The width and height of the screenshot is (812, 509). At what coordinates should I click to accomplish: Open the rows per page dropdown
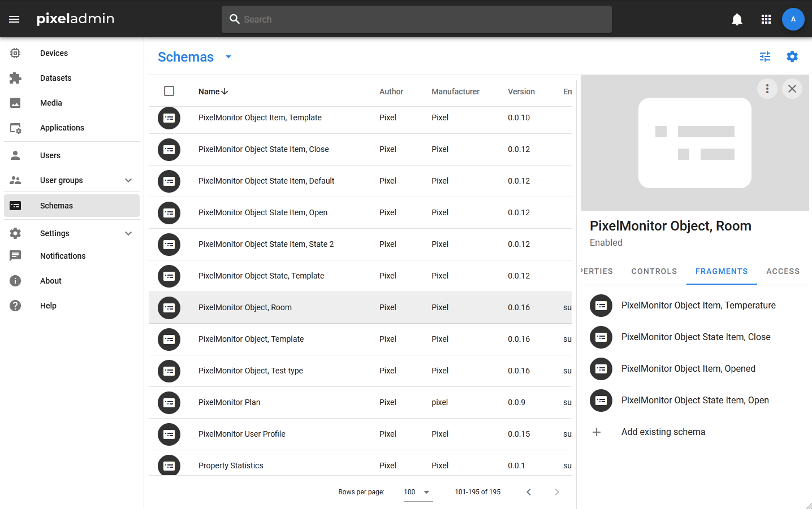(417, 492)
